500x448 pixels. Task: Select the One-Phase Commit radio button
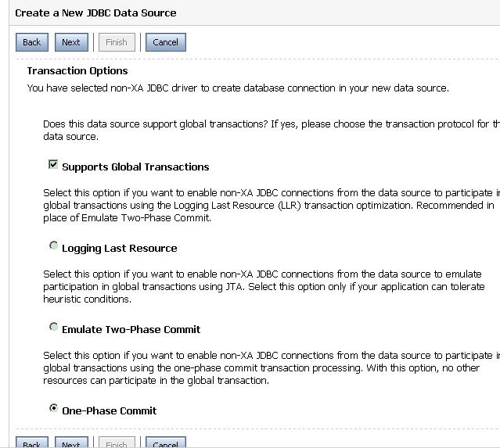pyautogui.click(x=53, y=409)
